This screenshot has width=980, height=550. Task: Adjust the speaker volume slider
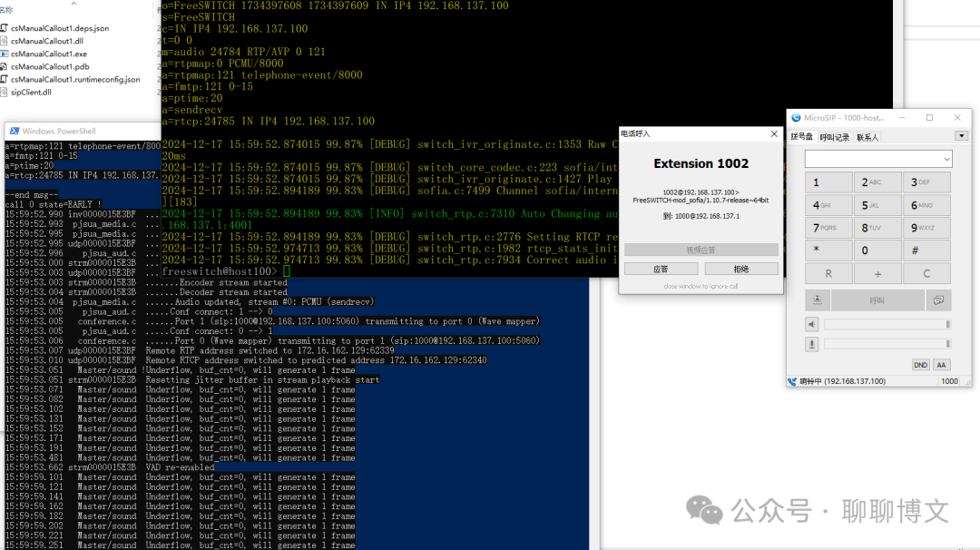point(887,325)
